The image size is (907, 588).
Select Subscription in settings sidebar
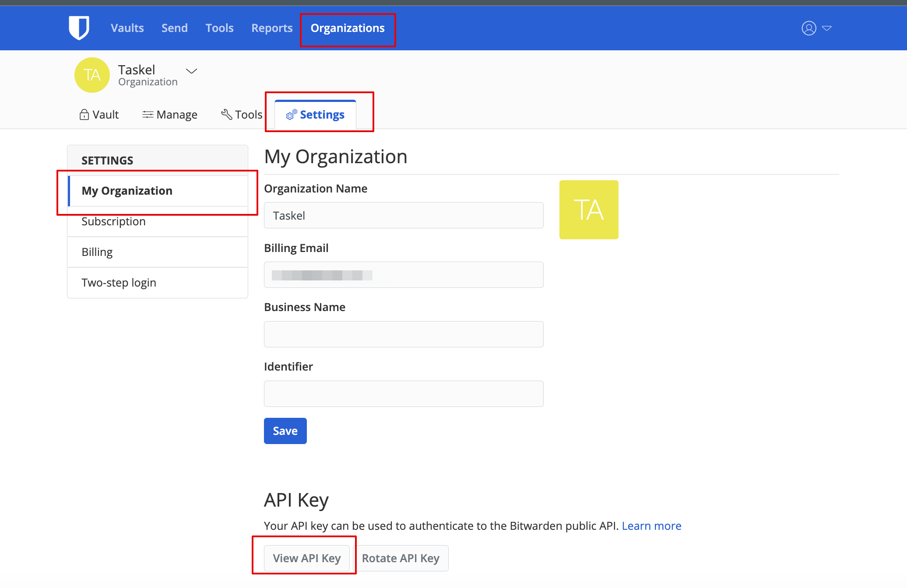(113, 221)
